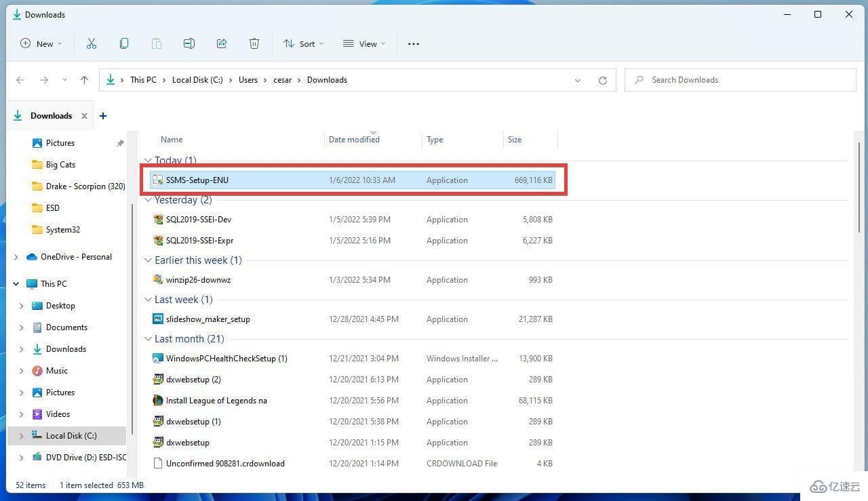This screenshot has height=501, width=868.
Task: Sort by the Date modified column header
Action: tap(354, 140)
